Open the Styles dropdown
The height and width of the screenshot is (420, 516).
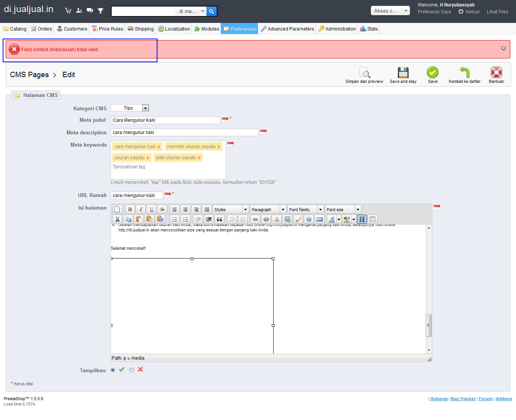(231, 209)
